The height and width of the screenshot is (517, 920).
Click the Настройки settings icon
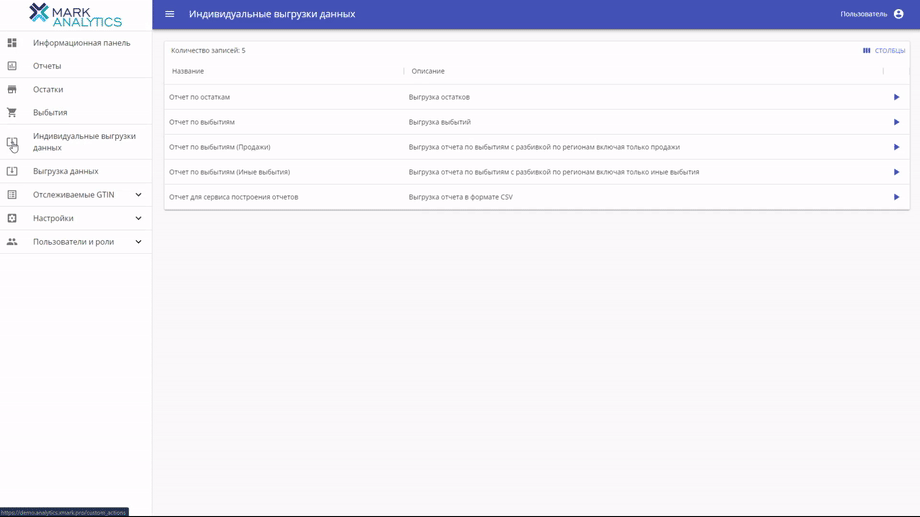click(12, 218)
